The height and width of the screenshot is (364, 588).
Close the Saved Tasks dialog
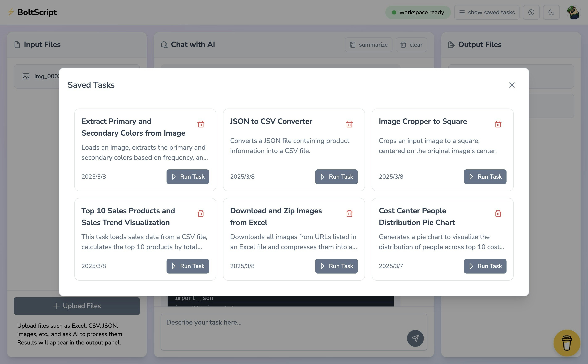[512, 85]
